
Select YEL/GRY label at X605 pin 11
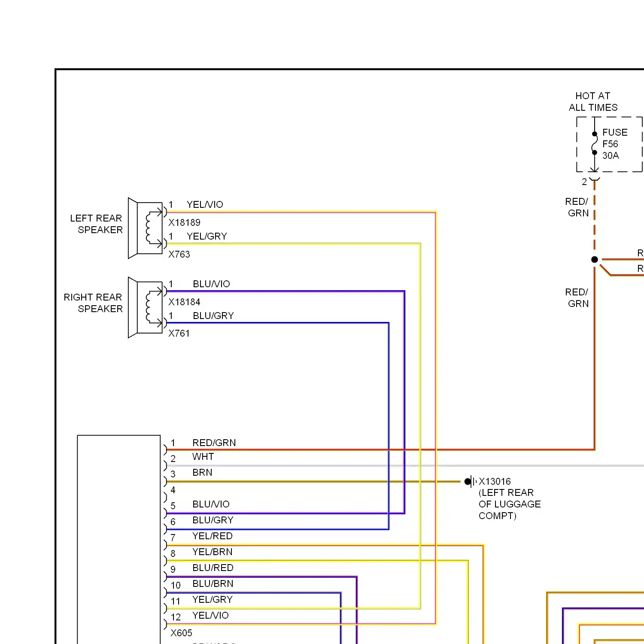coord(212,599)
